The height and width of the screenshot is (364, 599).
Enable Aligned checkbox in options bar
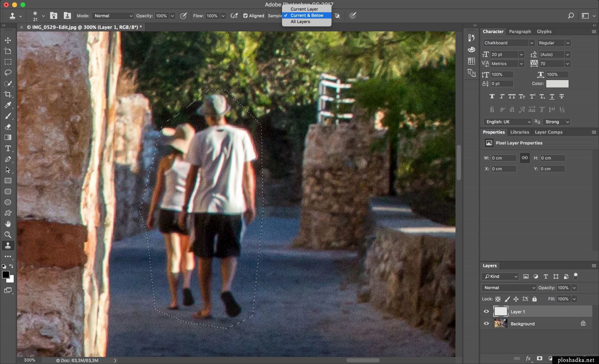point(245,15)
